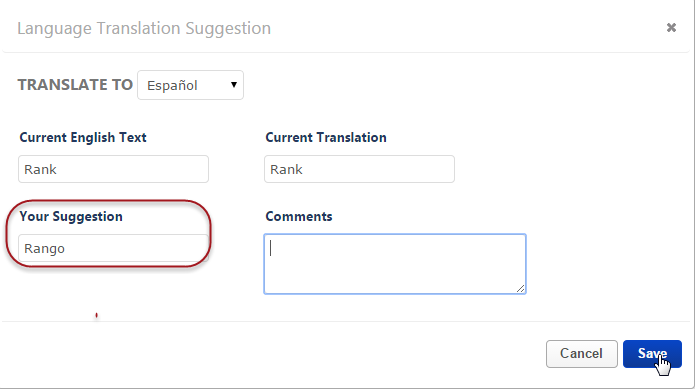Click the small red mark below Your Suggestion
Image resolution: width=695 pixels, height=389 pixels.
coord(96,315)
